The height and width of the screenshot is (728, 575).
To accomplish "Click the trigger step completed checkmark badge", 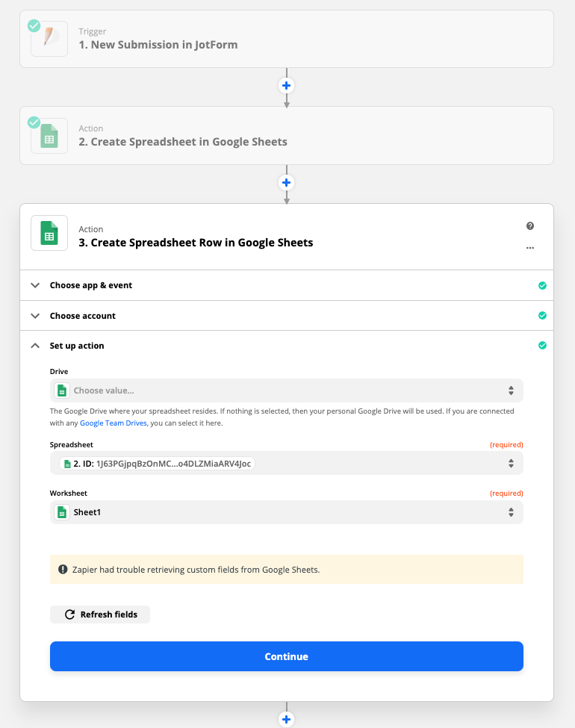I will 34,25.
